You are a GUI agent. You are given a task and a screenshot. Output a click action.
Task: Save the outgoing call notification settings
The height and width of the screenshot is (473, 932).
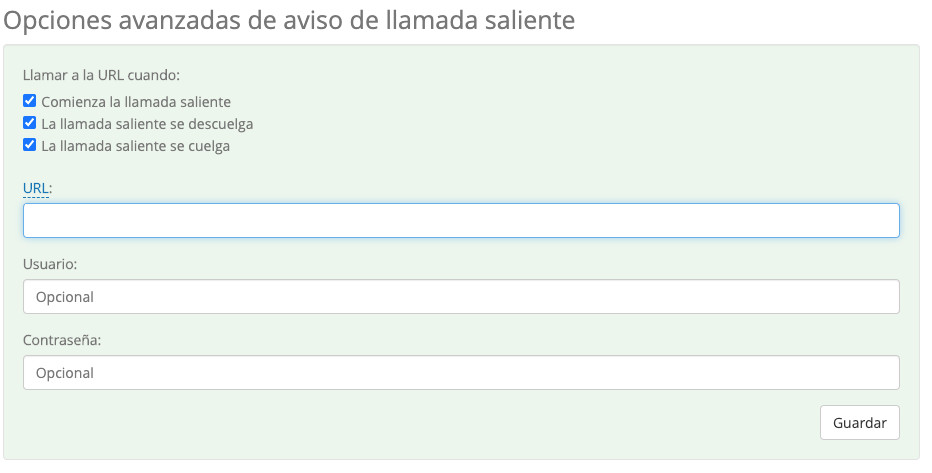pos(859,422)
